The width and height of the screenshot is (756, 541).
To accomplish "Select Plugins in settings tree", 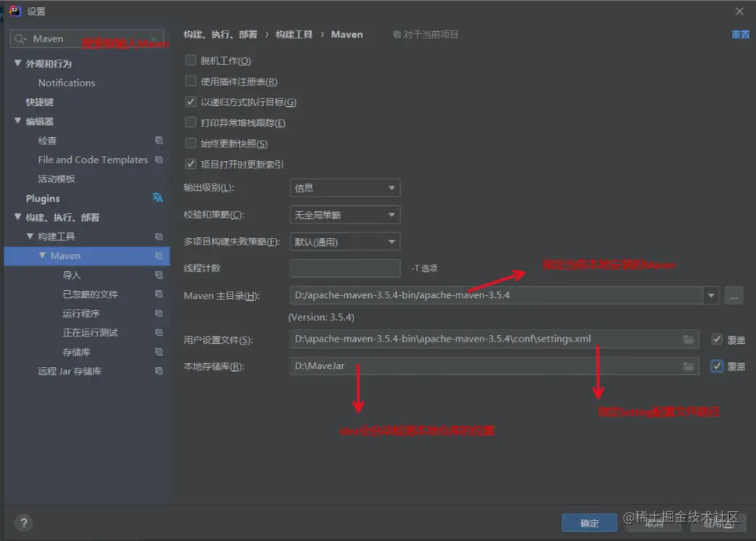I will click(43, 198).
